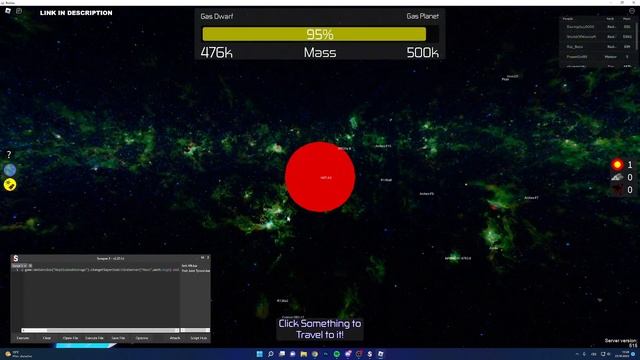
Task: Click the gray asteroid icon in the counter list
Action: click(x=617, y=177)
